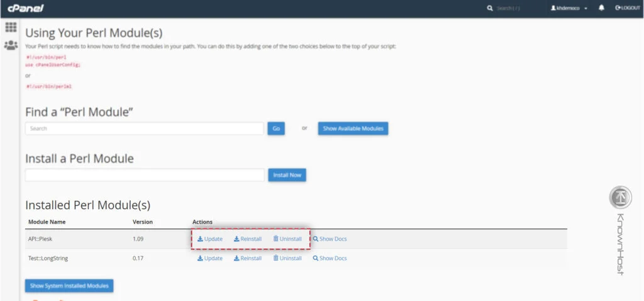Select the Test::LongString module name text
This screenshot has width=644, height=301.
pyautogui.click(x=48, y=258)
